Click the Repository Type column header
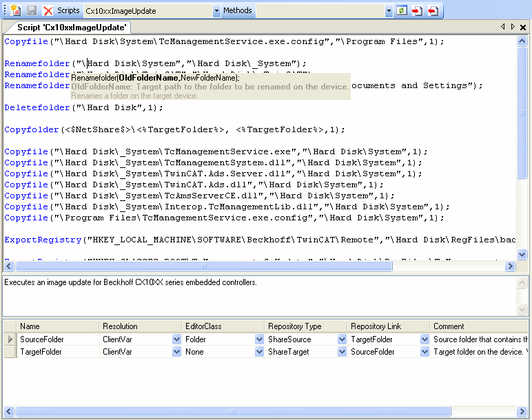The width and height of the screenshot is (532, 420). [x=307, y=326]
